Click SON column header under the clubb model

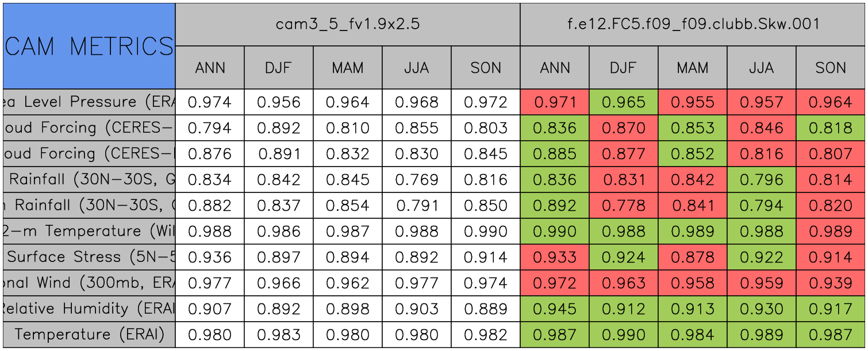(831, 68)
